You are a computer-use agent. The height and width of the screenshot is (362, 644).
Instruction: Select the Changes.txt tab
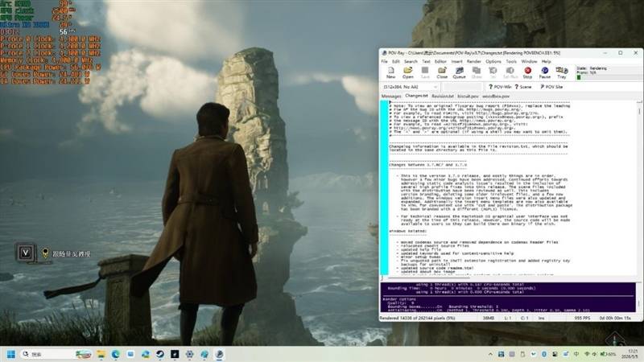(x=416, y=96)
